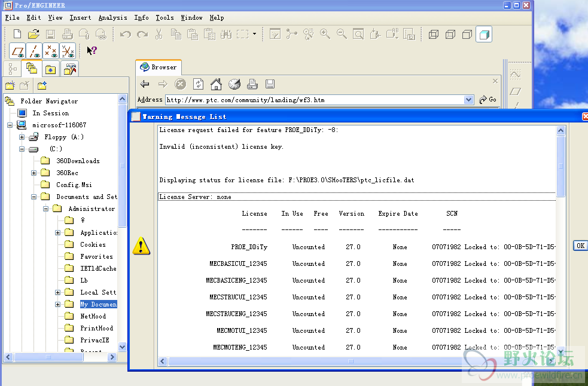
Task: Click the browser print icon
Action: tap(252, 84)
